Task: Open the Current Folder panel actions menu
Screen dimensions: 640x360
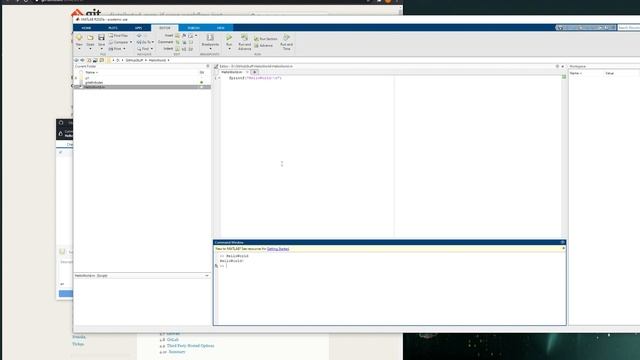Action: (207, 66)
